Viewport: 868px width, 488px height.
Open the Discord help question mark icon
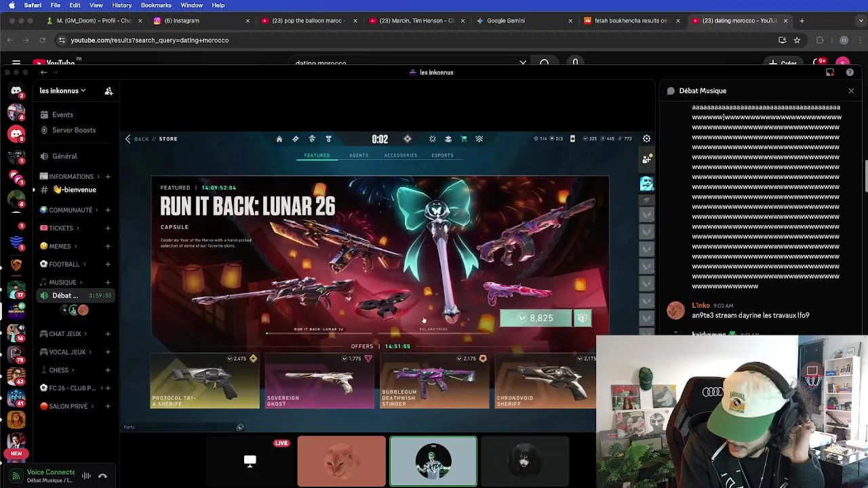tap(850, 73)
